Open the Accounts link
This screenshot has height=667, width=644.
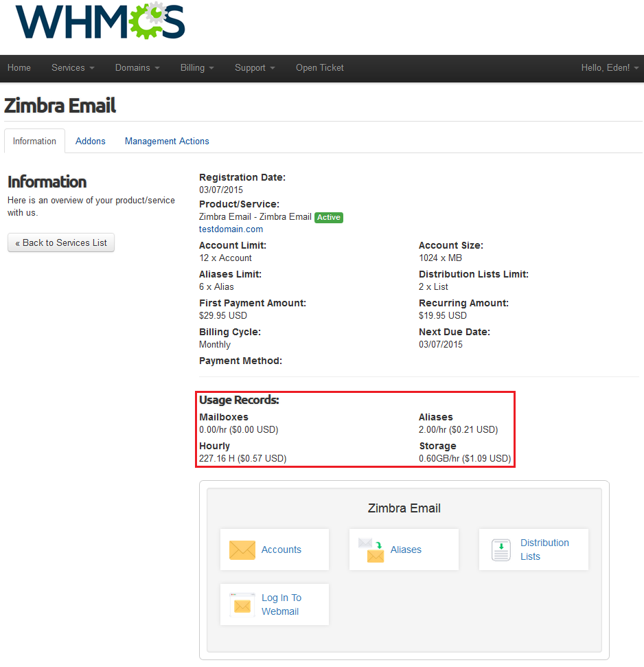pyautogui.click(x=281, y=550)
